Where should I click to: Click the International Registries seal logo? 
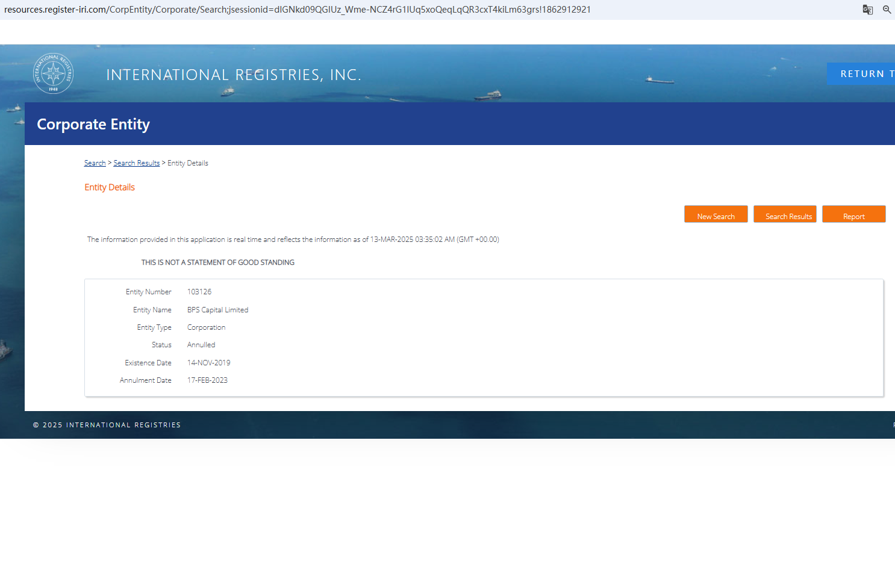click(x=53, y=73)
